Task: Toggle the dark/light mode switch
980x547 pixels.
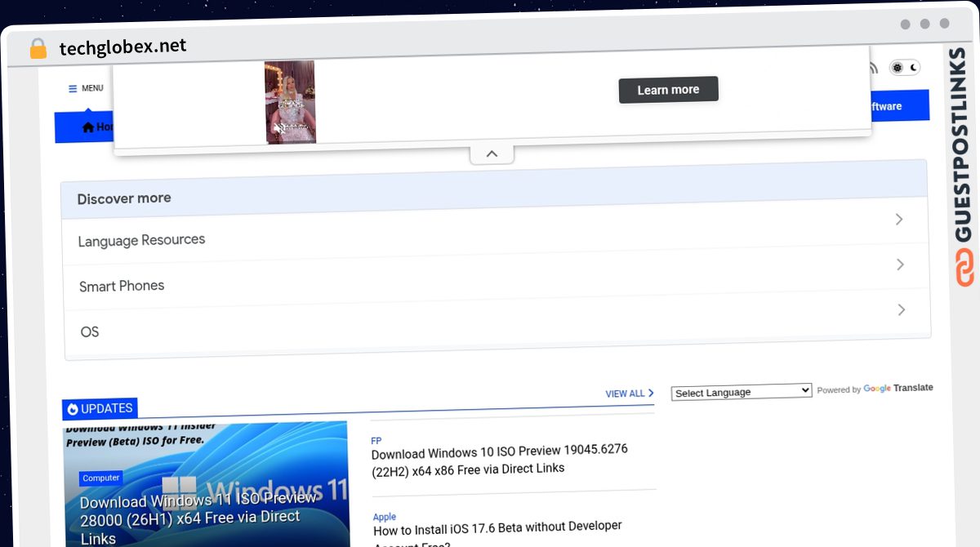Action: (905, 68)
